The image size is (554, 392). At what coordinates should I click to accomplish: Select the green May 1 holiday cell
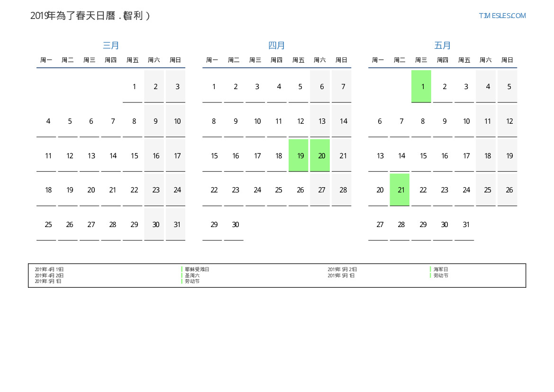[421, 87]
